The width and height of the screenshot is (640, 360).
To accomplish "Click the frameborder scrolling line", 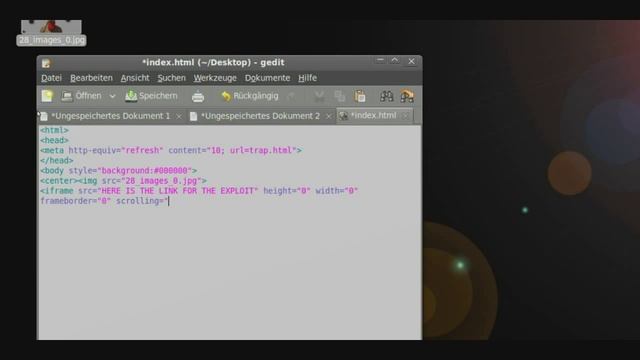I will (104, 201).
